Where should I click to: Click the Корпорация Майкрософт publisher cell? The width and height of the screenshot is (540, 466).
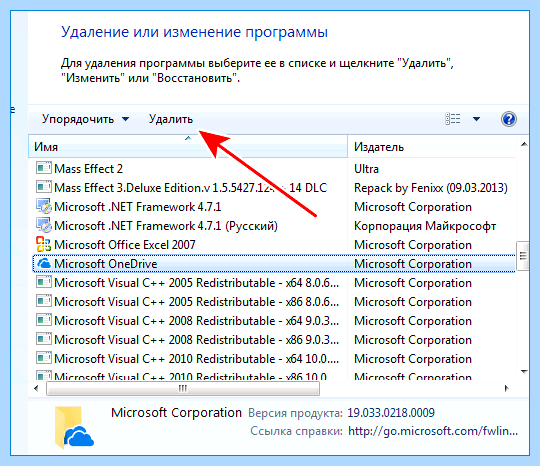click(425, 226)
